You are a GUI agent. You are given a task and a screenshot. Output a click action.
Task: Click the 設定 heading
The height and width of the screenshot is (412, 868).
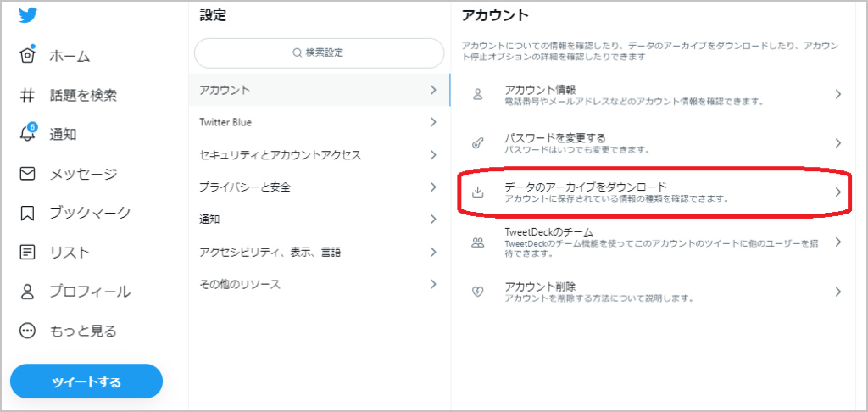[x=213, y=15]
